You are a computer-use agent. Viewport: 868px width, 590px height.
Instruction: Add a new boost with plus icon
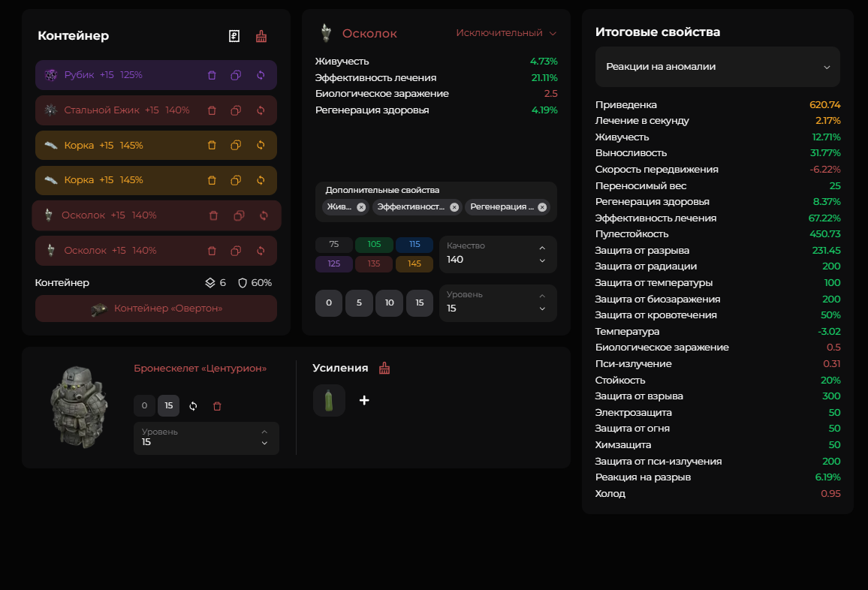tap(364, 400)
